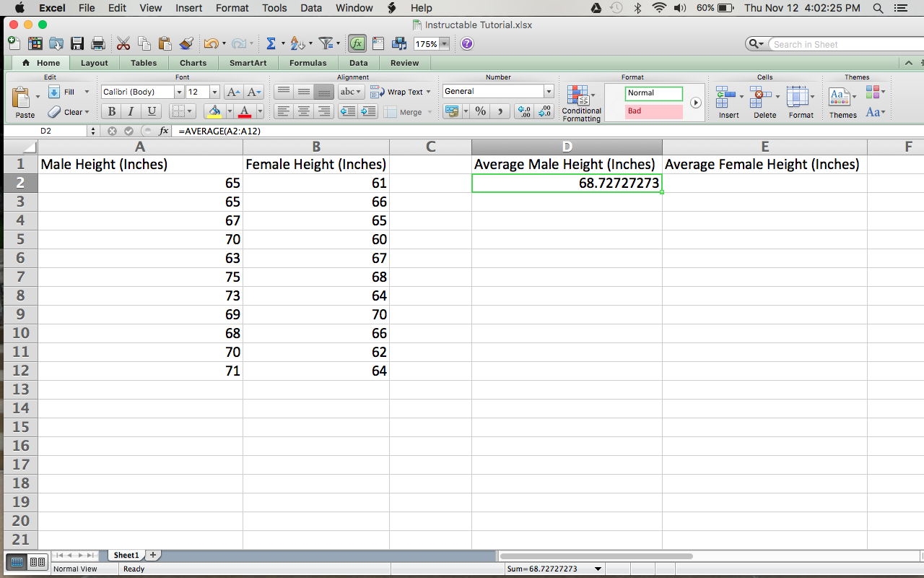Open the Data menu in the menu bar
924x578 pixels.
(x=311, y=8)
